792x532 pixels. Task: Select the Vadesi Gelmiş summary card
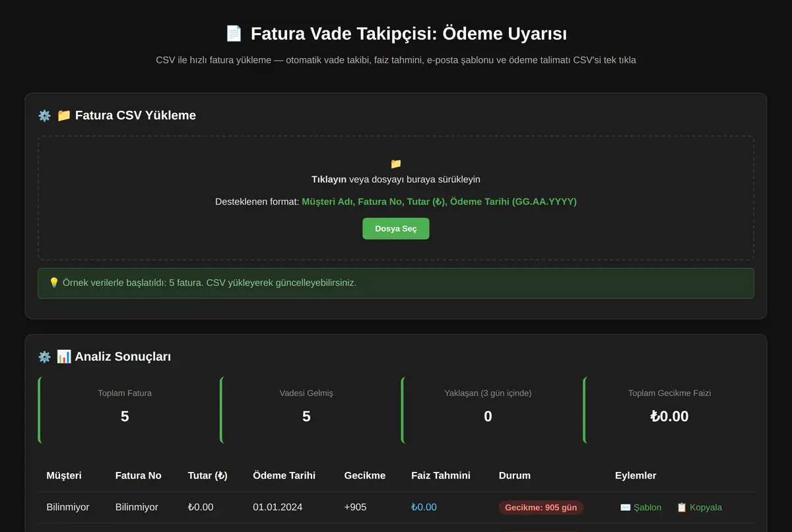pos(306,410)
